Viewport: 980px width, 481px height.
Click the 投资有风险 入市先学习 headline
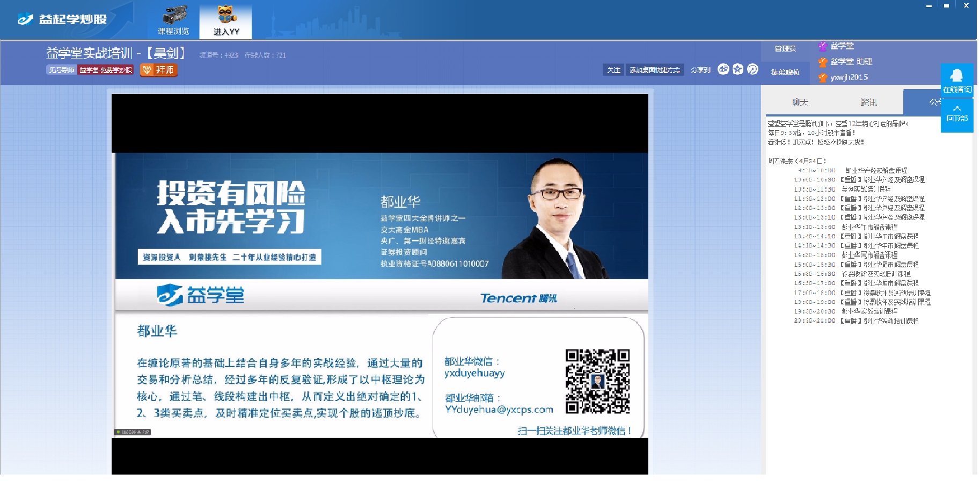231,207
